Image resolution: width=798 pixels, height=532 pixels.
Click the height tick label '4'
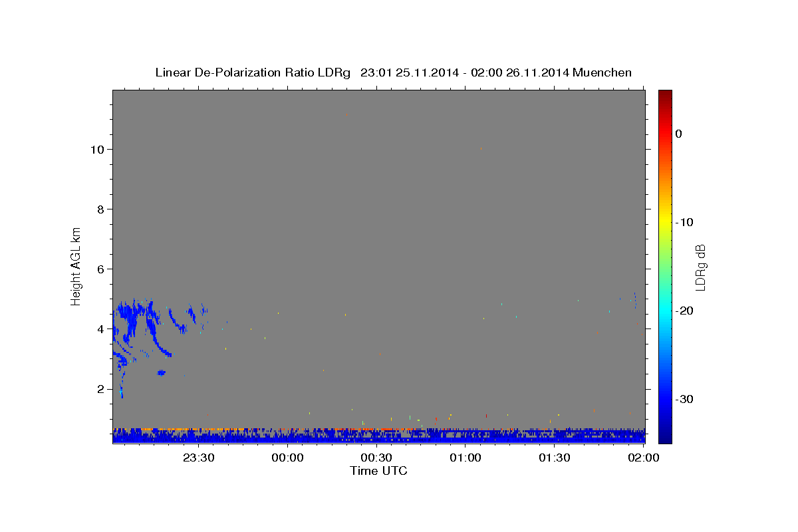(x=101, y=329)
